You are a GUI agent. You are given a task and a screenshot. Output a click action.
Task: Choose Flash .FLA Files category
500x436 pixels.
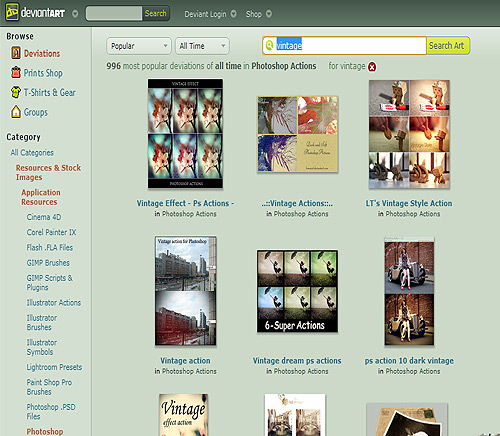point(50,248)
